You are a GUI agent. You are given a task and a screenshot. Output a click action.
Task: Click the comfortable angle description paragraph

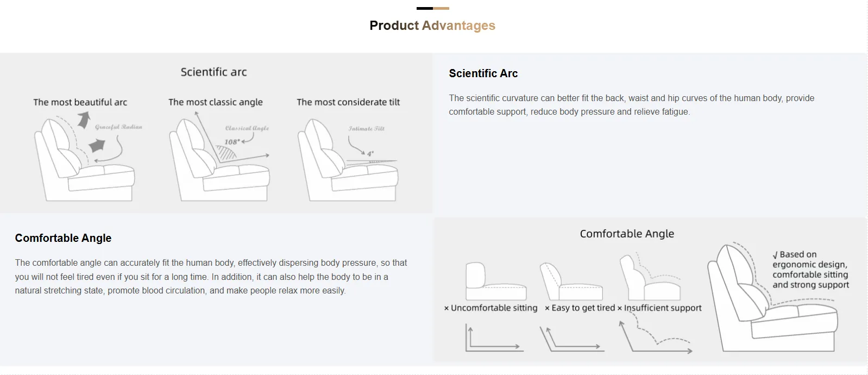[211, 277]
